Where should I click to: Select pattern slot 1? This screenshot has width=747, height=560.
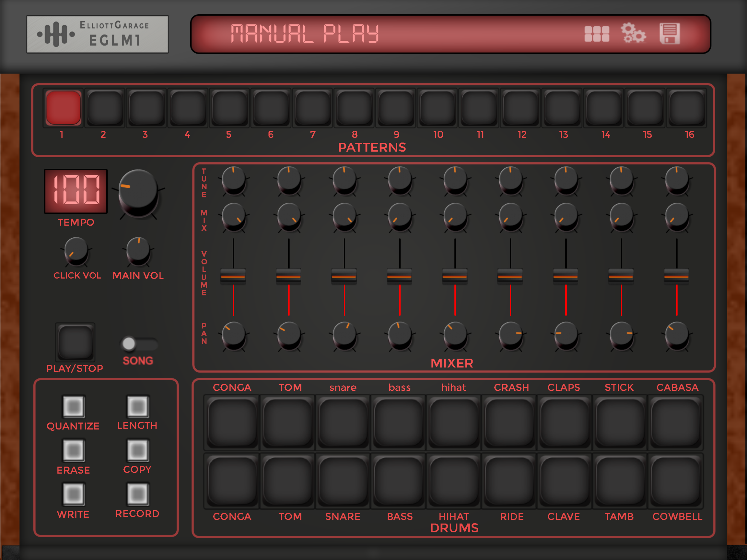pos(63,108)
